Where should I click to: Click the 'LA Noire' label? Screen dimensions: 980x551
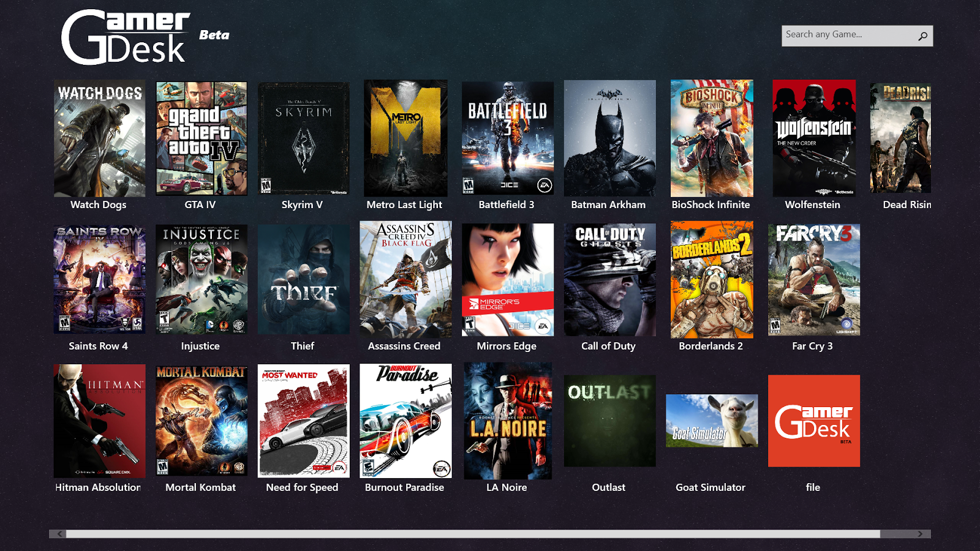point(507,487)
